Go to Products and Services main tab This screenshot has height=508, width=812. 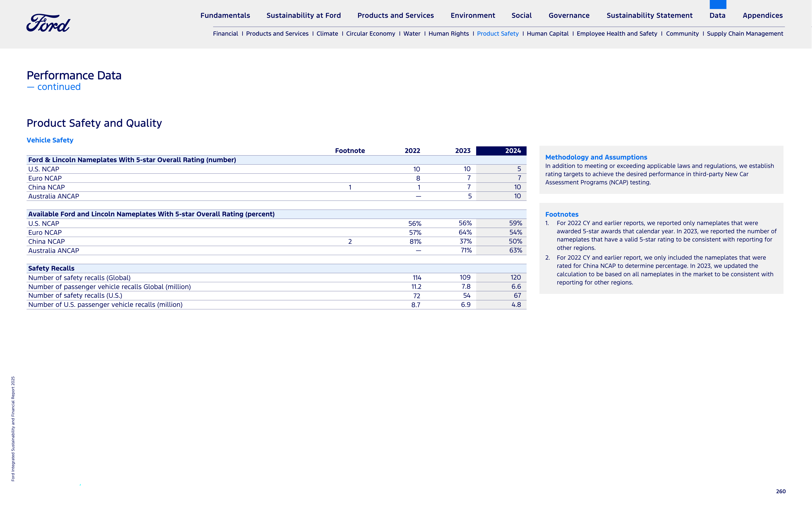pyautogui.click(x=395, y=15)
